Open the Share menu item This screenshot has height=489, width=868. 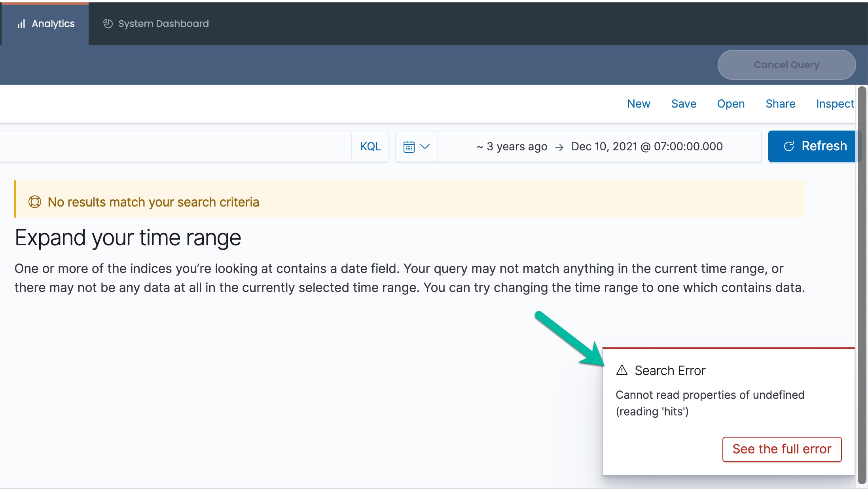click(x=780, y=104)
